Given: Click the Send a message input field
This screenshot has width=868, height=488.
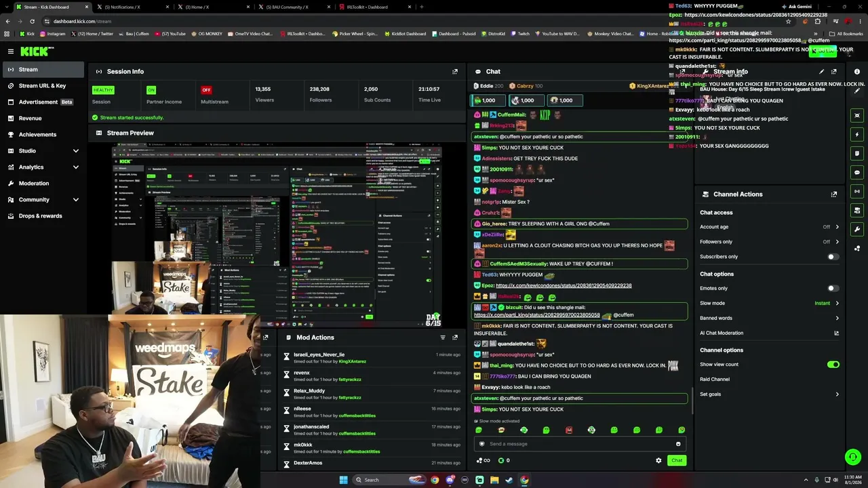Looking at the screenshot, I should pyautogui.click(x=580, y=444).
